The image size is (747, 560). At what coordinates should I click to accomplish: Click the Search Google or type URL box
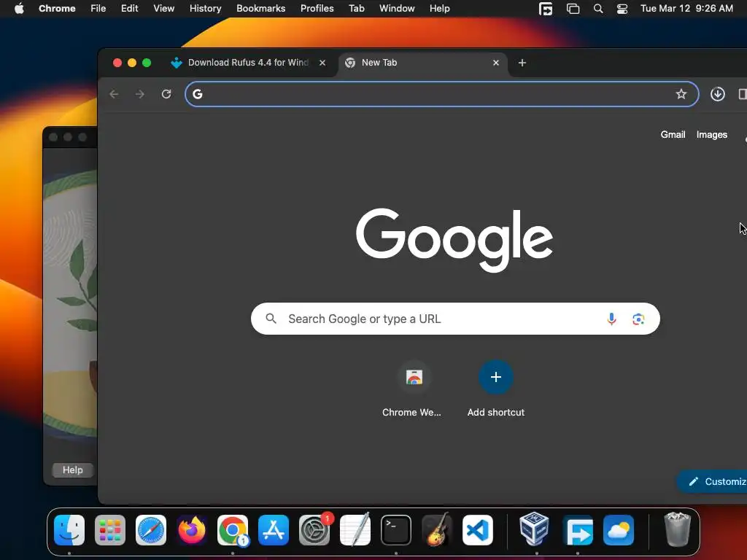[455, 319]
